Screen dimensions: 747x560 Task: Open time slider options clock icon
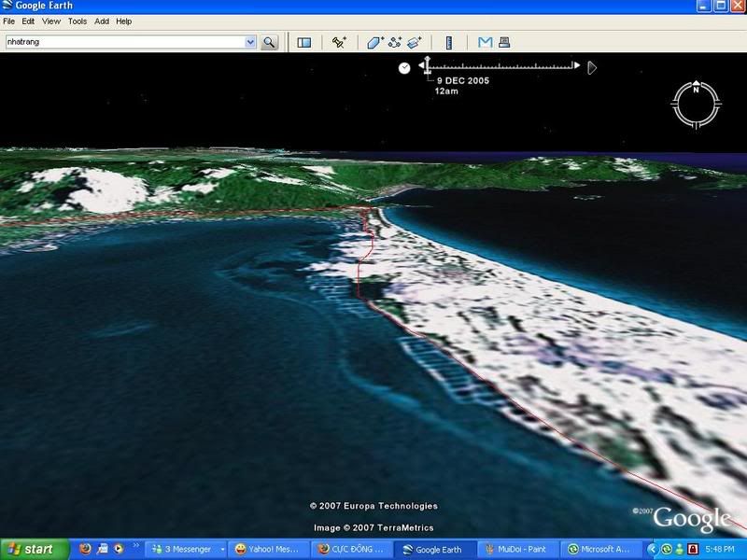[404, 68]
